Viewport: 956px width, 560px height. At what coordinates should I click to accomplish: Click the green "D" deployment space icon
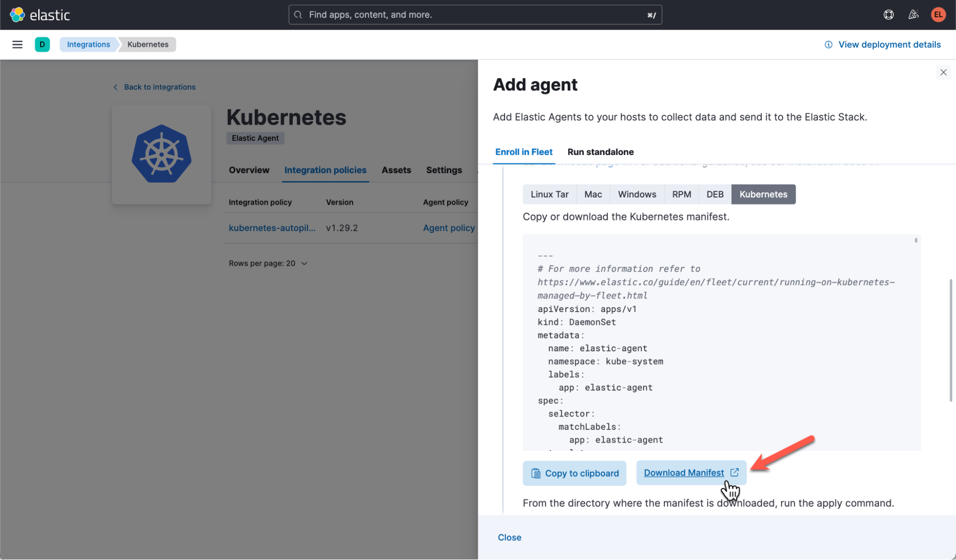click(x=43, y=44)
